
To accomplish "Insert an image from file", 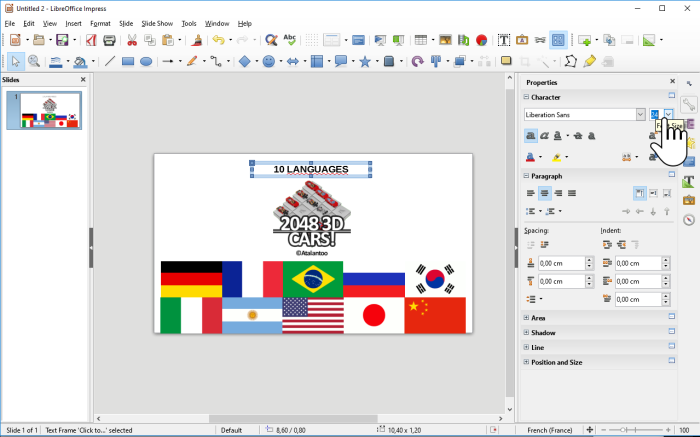I will 445,40.
